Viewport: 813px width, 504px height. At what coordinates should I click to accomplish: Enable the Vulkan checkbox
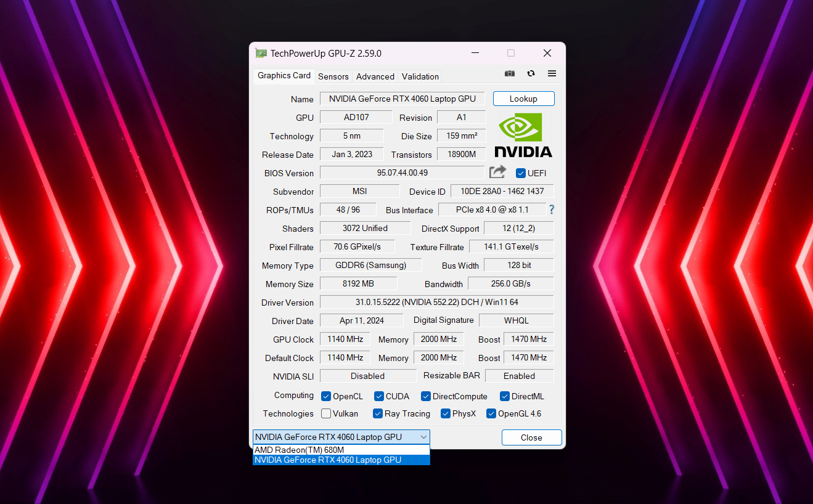coord(326,413)
